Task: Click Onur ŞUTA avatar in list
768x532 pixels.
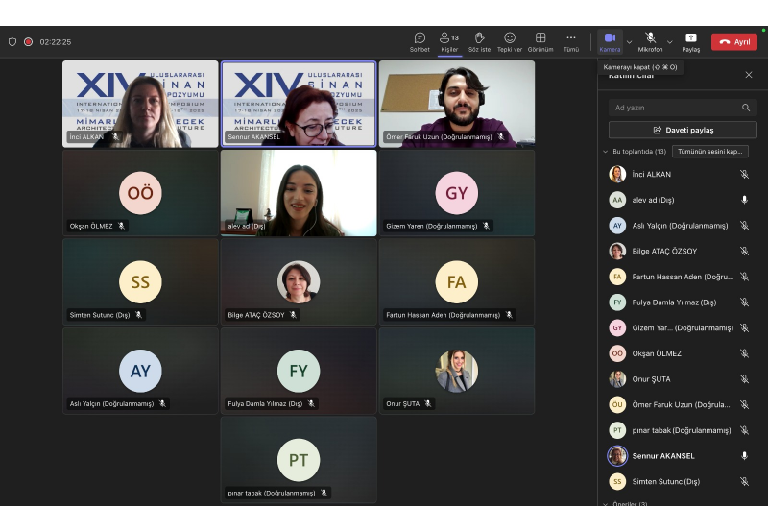Action: [x=617, y=379]
